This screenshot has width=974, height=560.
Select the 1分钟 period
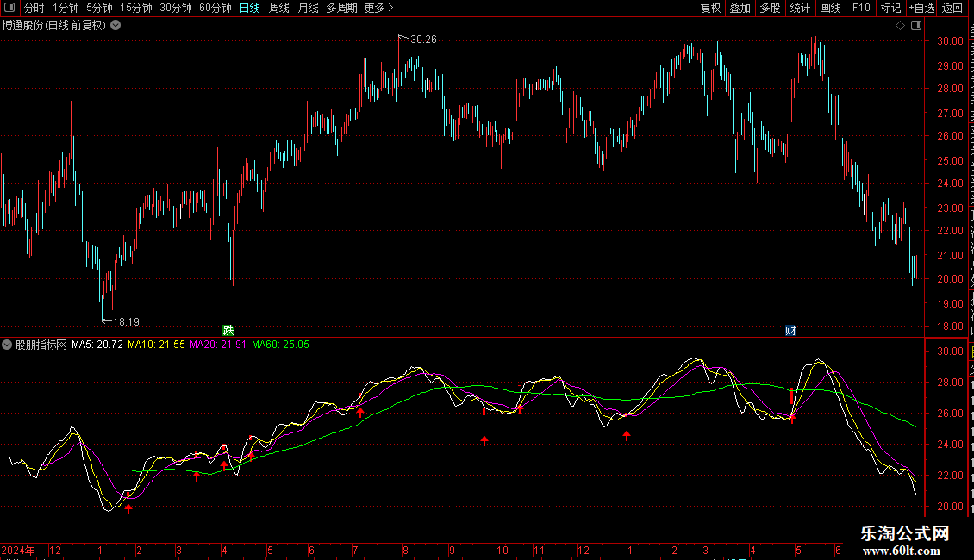[x=66, y=8]
